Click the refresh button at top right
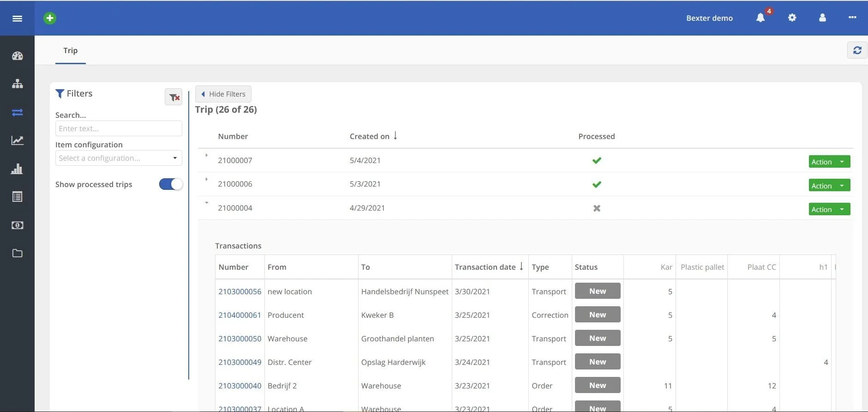Image resolution: width=868 pixels, height=412 pixels. pyautogui.click(x=857, y=50)
